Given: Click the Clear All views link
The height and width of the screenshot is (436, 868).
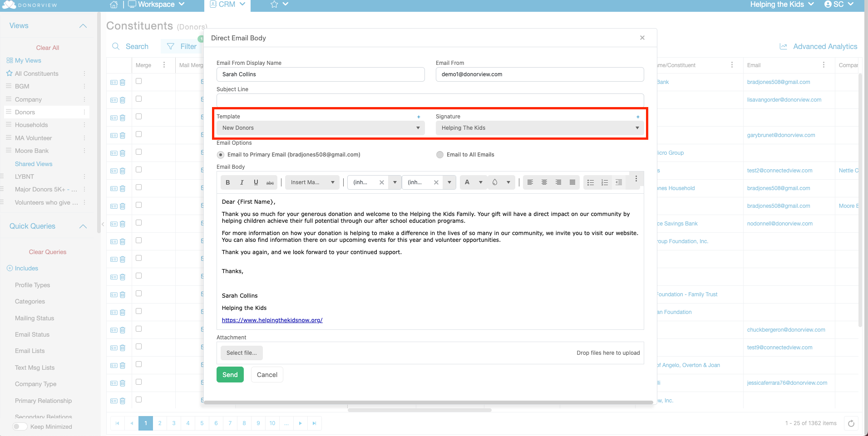Looking at the screenshot, I should tap(48, 48).
